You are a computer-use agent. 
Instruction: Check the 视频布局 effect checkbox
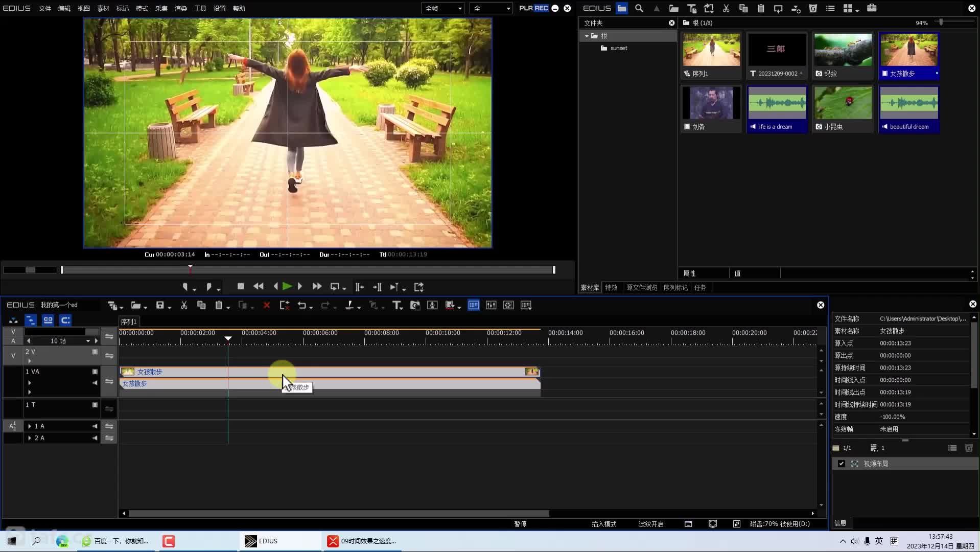pyautogui.click(x=842, y=464)
